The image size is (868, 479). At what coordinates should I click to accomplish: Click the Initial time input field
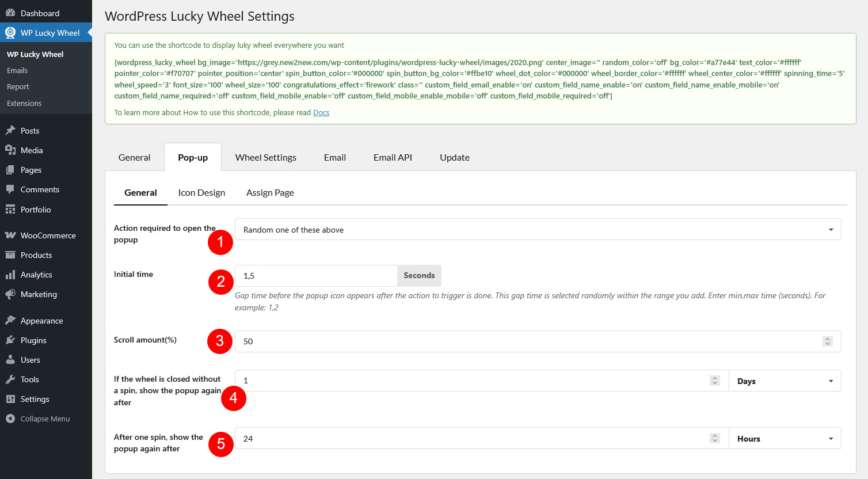click(316, 276)
